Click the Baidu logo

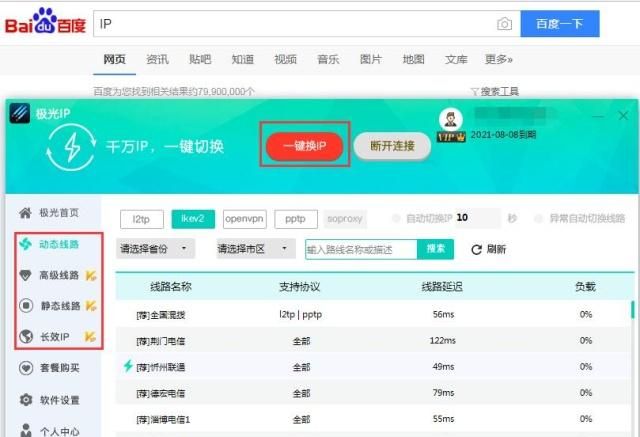point(45,22)
